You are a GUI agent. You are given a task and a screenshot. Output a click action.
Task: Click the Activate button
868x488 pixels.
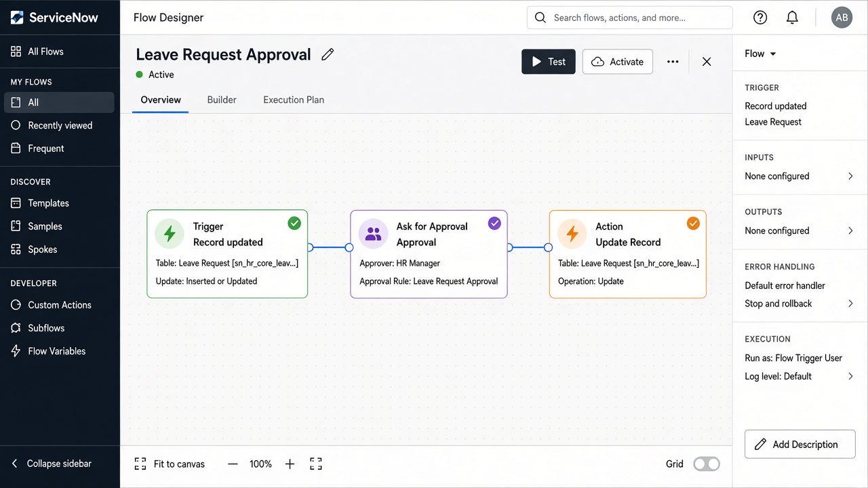[x=618, y=62]
